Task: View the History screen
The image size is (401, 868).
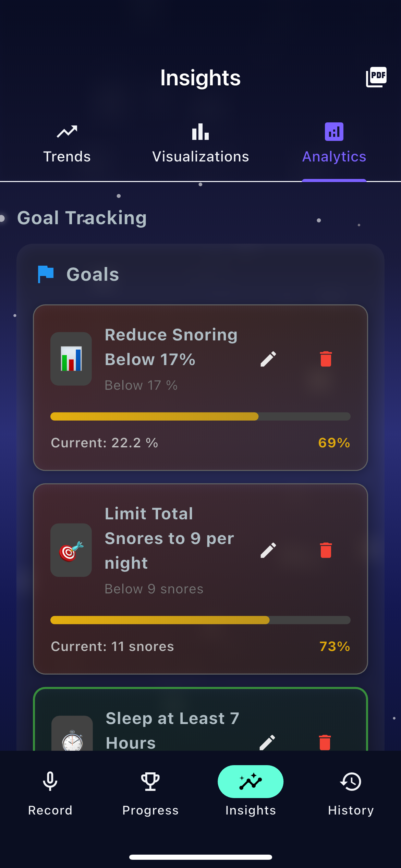Action: click(x=351, y=793)
